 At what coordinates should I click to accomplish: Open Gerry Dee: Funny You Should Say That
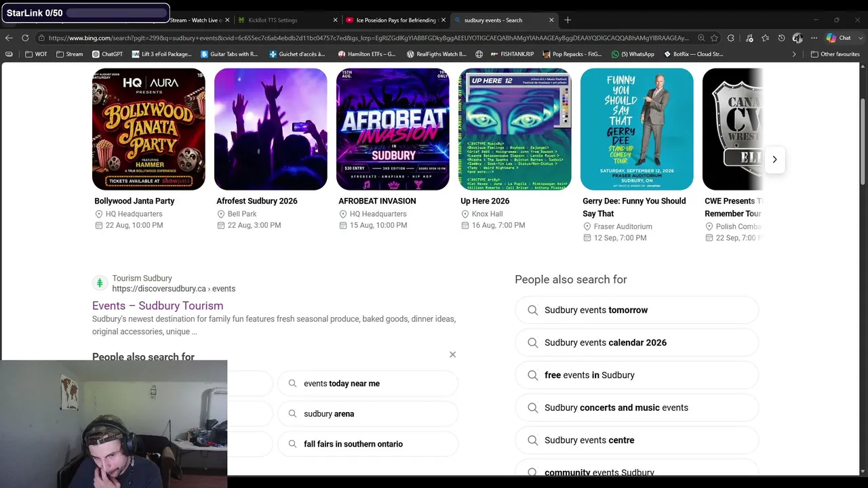click(x=635, y=207)
